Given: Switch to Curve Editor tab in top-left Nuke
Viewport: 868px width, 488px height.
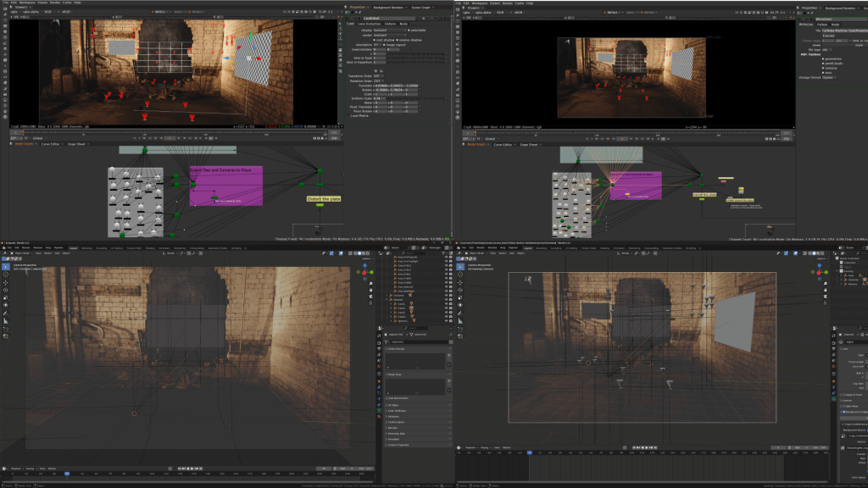Looking at the screenshot, I should tap(50, 144).
